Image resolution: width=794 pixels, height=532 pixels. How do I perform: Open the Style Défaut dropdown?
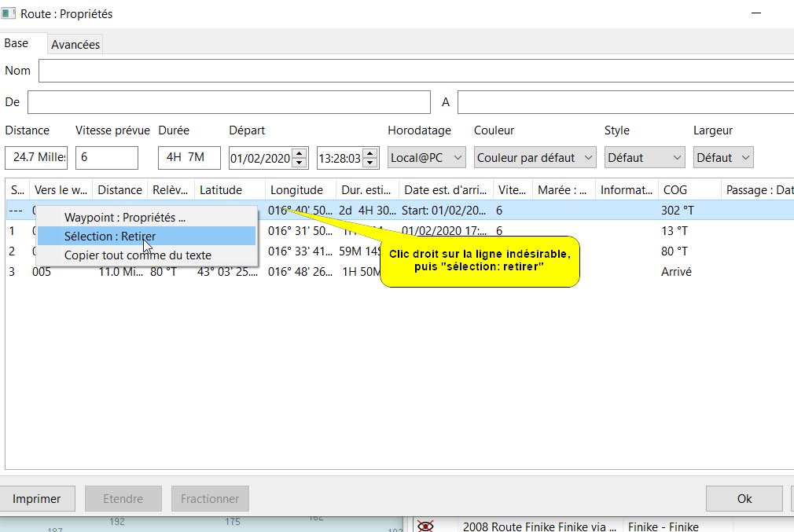644,158
